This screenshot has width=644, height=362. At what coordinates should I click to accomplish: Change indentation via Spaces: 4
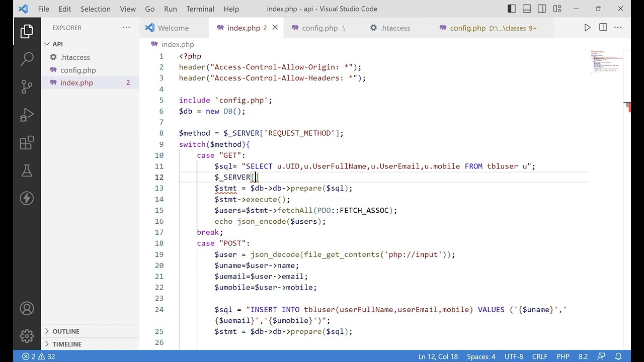481,356
